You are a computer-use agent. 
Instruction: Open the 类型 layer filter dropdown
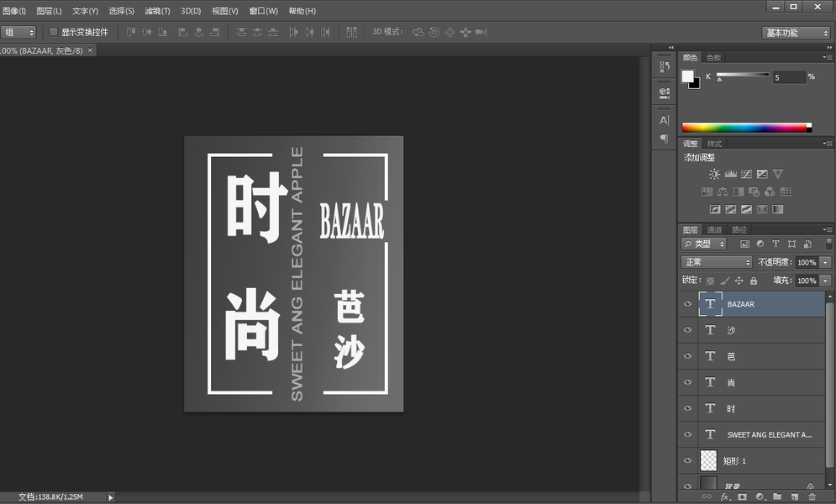(x=704, y=244)
